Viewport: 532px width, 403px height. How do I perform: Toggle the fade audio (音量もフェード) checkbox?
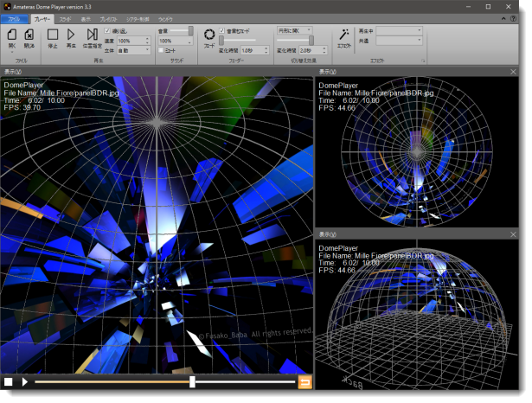221,31
